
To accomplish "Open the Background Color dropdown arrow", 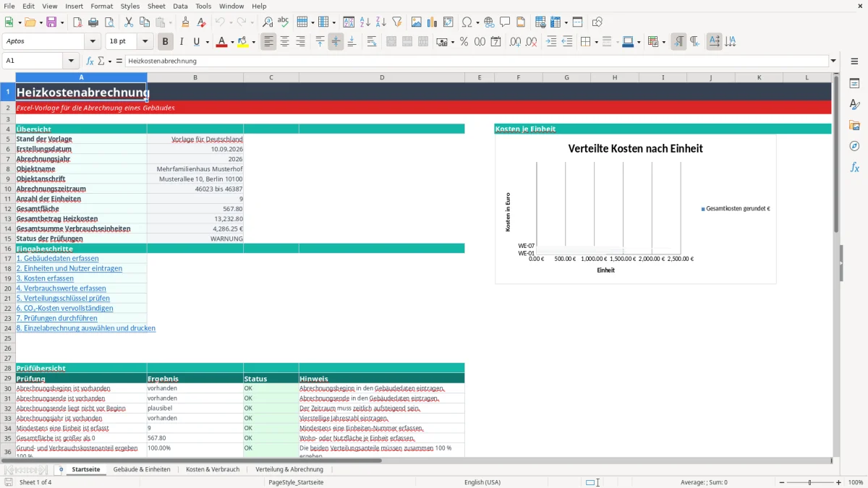I will coord(253,42).
